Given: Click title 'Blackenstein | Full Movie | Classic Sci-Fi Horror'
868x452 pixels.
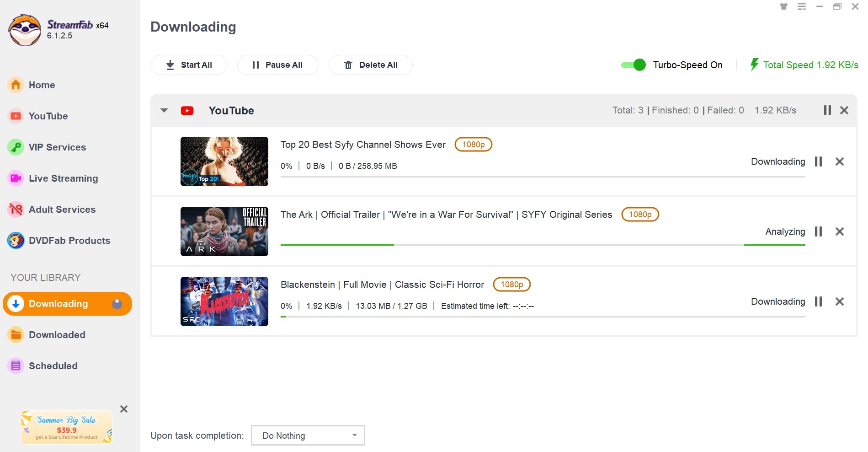Looking at the screenshot, I should tap(382, 285).
